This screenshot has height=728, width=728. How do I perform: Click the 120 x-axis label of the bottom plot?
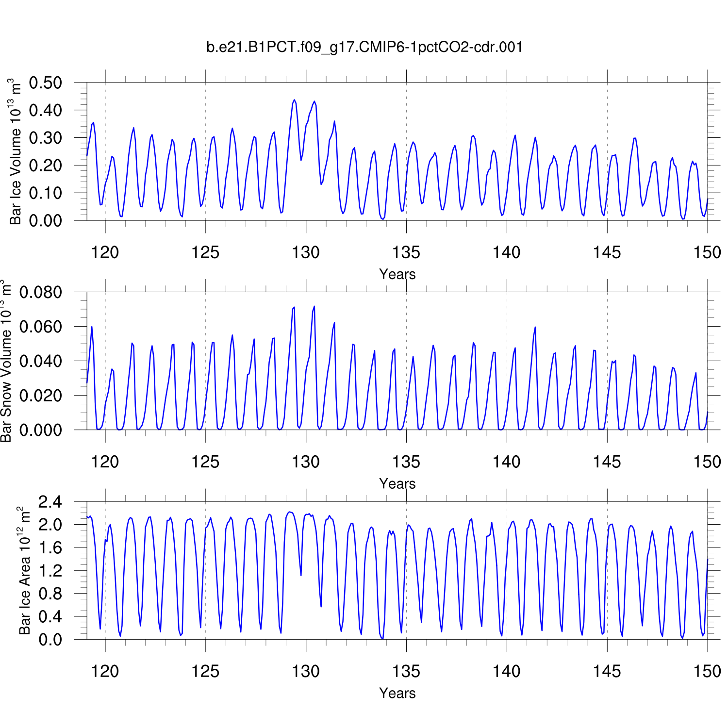105,671
